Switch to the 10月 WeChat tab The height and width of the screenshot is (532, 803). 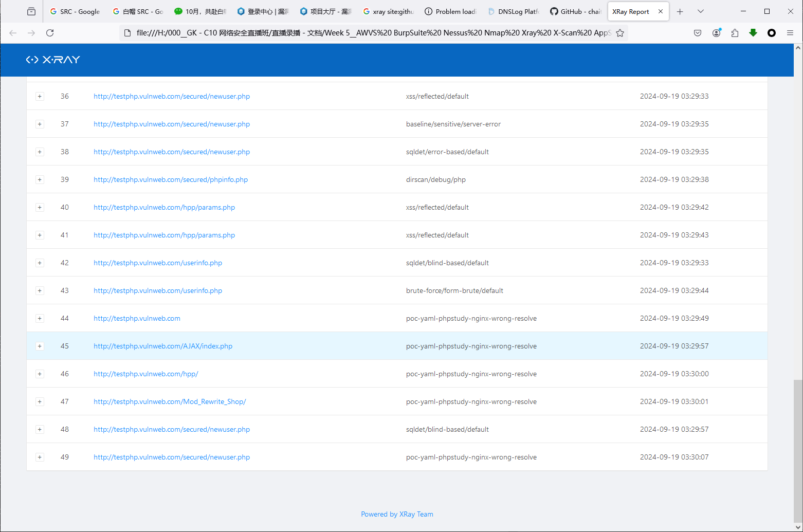(x=200, y=11)
